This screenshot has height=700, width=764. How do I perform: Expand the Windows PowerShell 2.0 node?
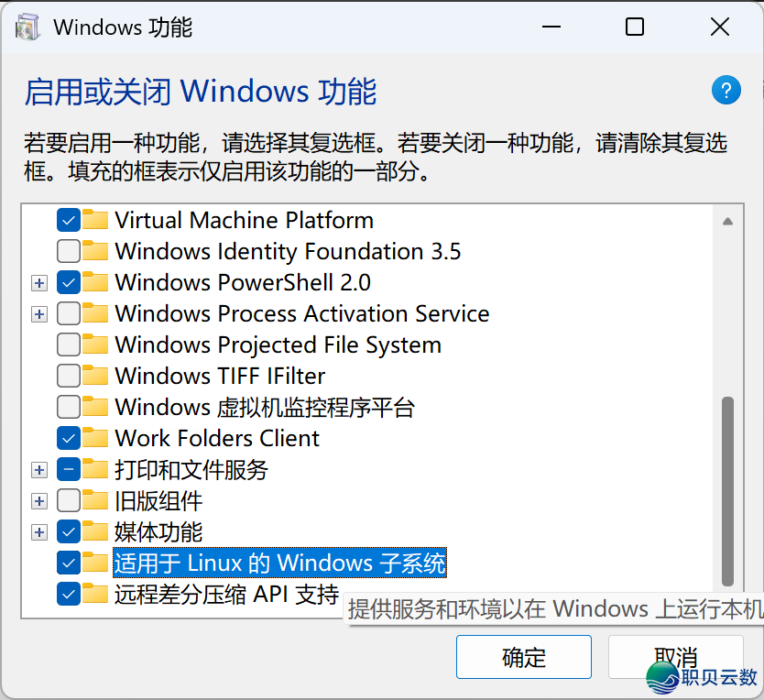(38, 283)
